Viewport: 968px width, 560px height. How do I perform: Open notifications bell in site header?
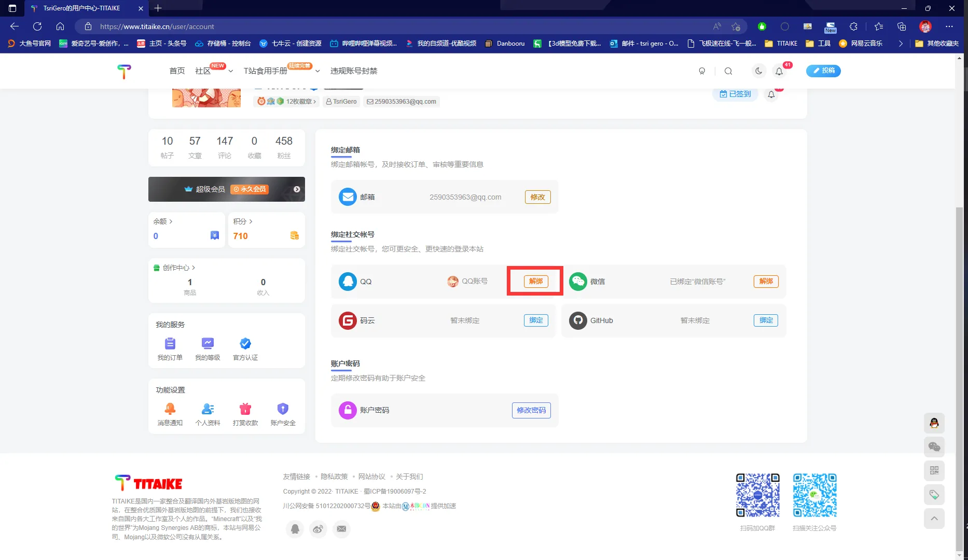[x=779, y=71]
